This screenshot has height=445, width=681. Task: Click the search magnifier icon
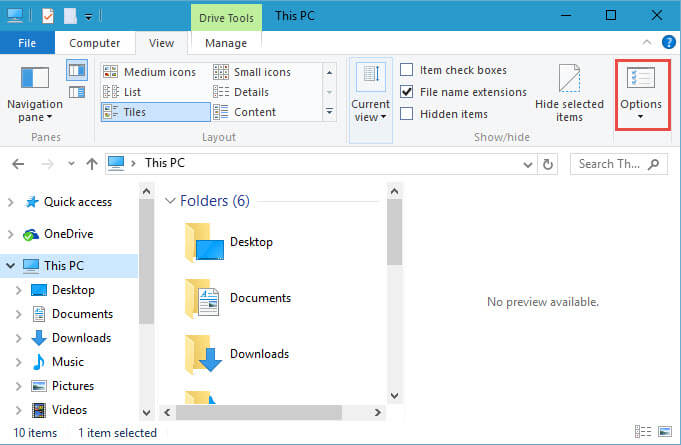(x=654, y=164)
